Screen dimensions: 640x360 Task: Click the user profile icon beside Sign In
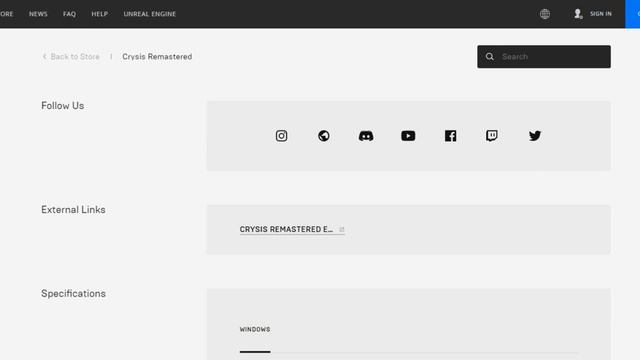coord(578,14)
